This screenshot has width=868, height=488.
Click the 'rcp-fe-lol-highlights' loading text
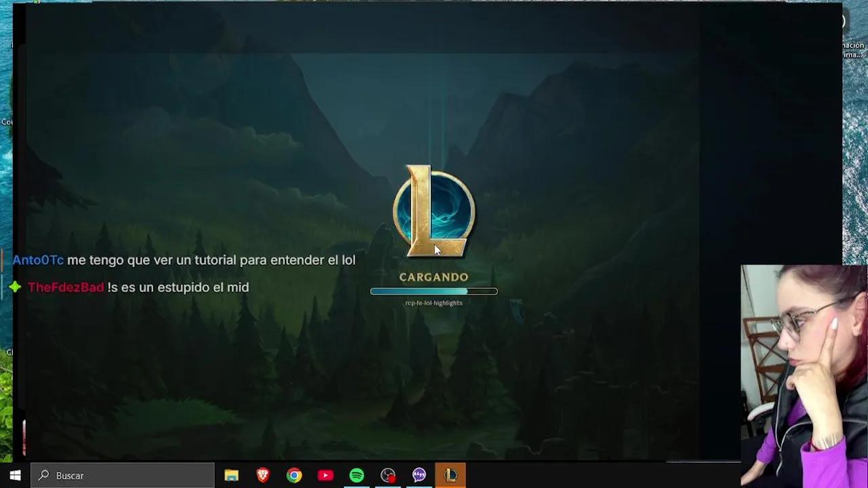point(434,303)
